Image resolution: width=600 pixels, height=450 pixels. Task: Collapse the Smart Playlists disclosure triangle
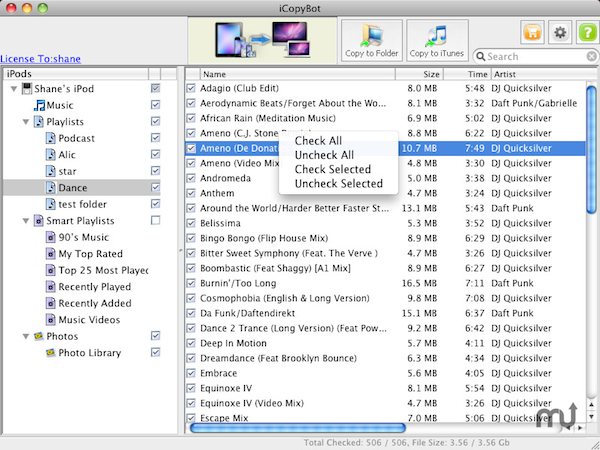tap(26, 221)
